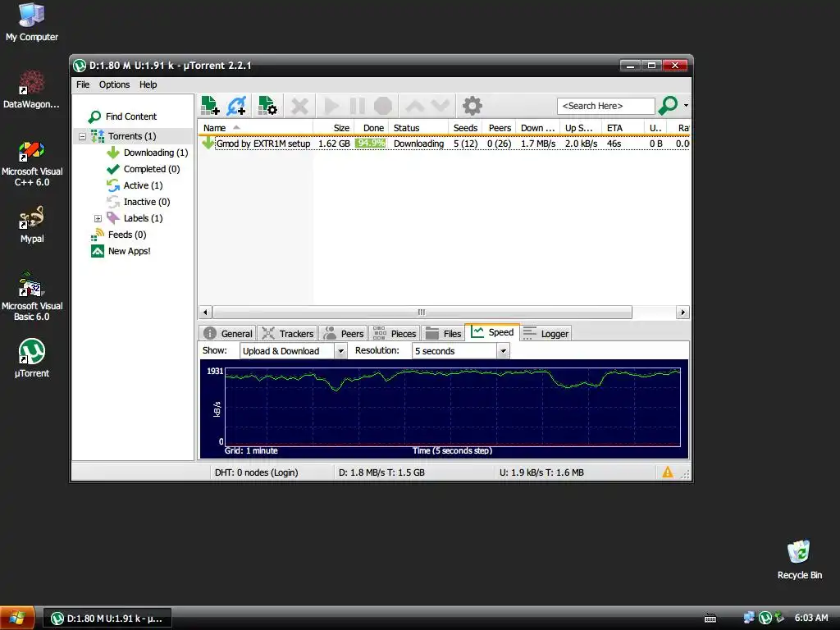Open Preferences with the gear icon
The image size is (840, 630).
click(472, 106)
